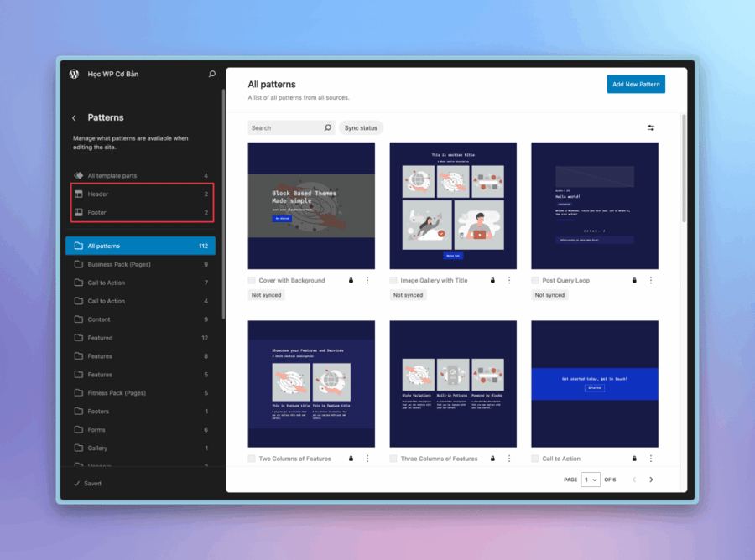Click the patterns list vertical scrollbar

pos(684,169)
